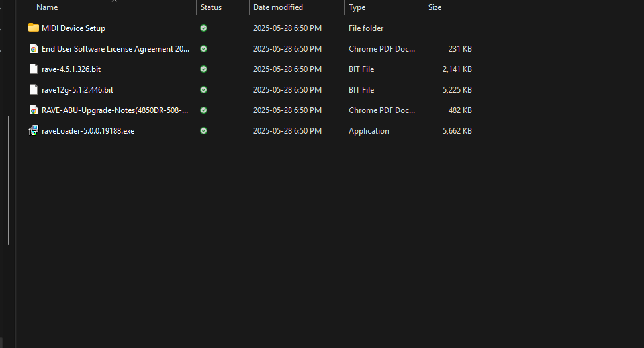Click the Chrome PDF Doc... type for RAVE-ABU-Upgrade-Notes
Screen dimensions: 644x348
[382, 110]
